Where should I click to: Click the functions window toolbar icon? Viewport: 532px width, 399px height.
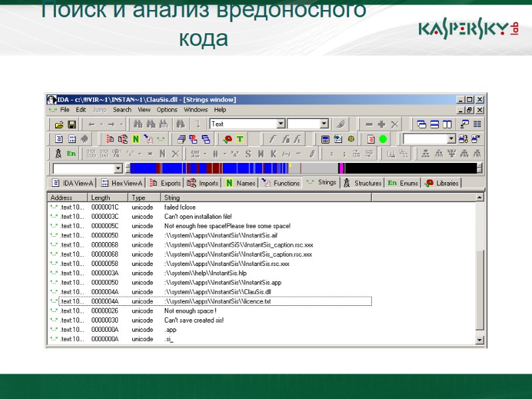pyautogui.click(x=148, y=139)
